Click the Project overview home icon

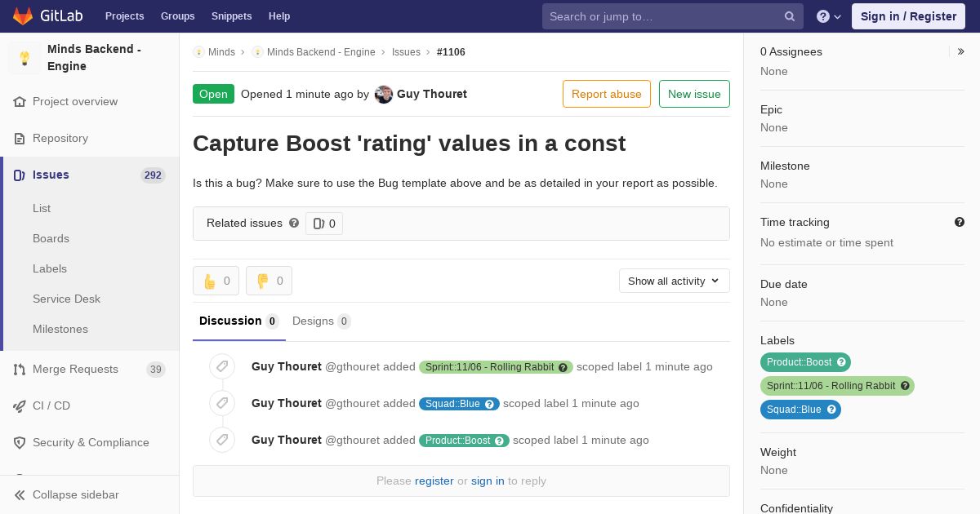click(20, 102)
